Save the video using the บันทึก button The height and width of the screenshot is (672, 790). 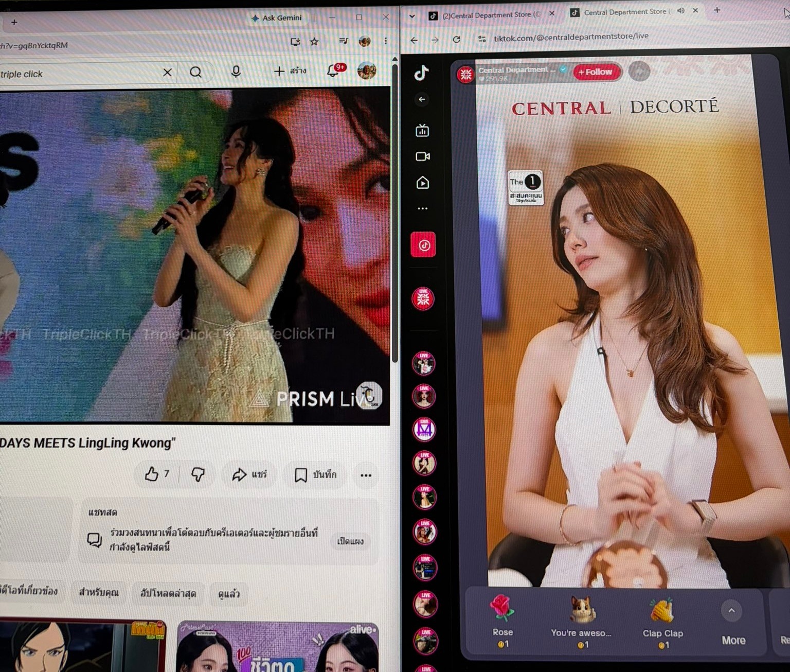point(315,474)
